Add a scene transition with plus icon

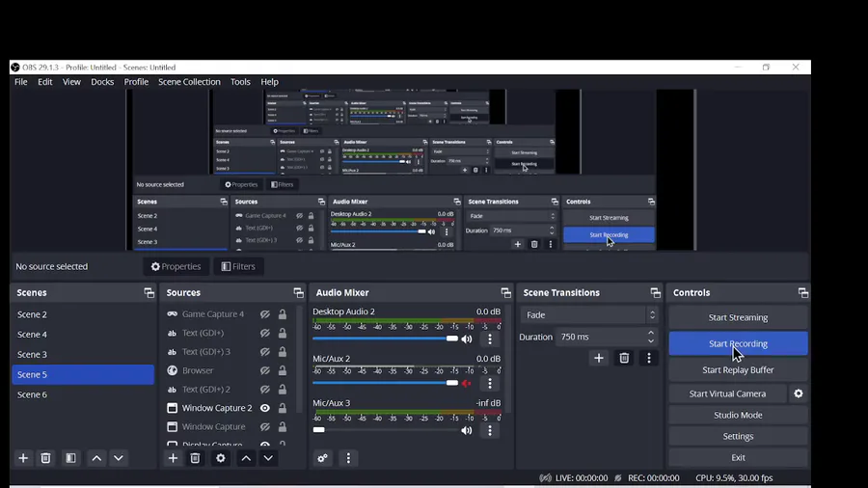point(598,358)
